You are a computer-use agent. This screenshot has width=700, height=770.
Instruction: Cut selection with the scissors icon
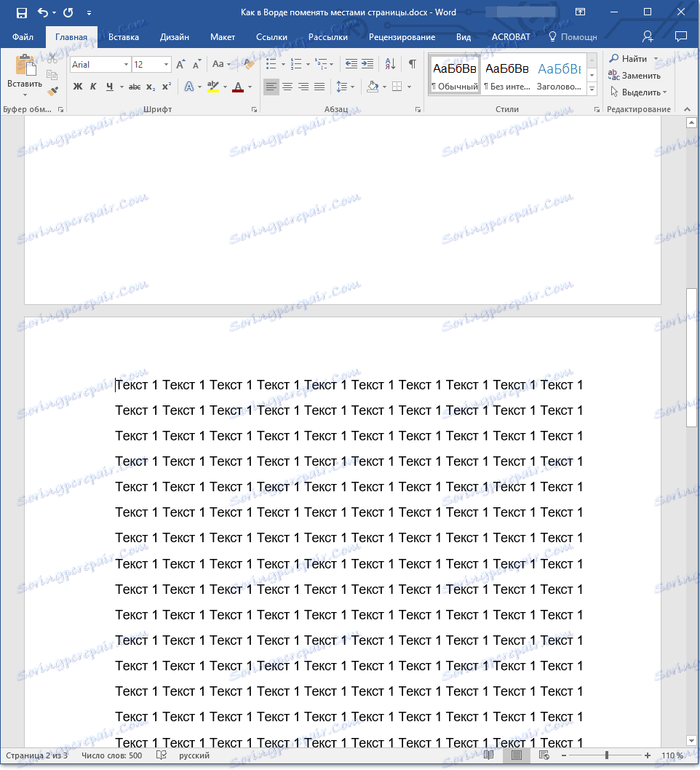(52, 58)
